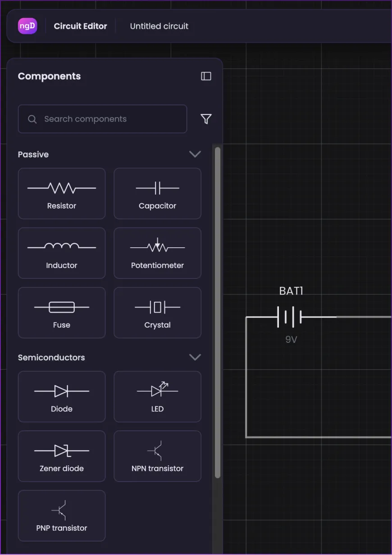This screenshot has width=392, height=555.
Task: Pick the Crystal component
Action: pyautogui.click(x=157, y=313)
